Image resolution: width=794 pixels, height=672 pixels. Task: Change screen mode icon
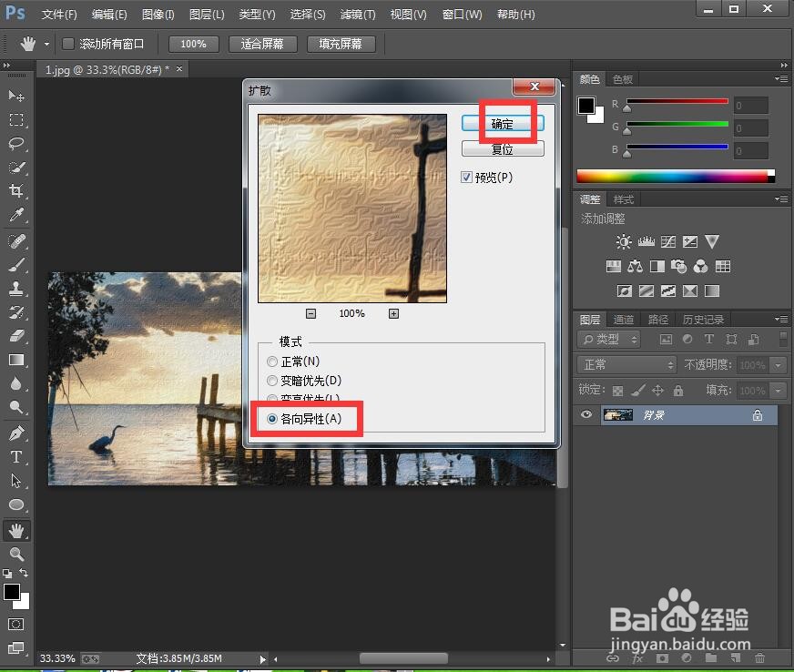[15, 647]
